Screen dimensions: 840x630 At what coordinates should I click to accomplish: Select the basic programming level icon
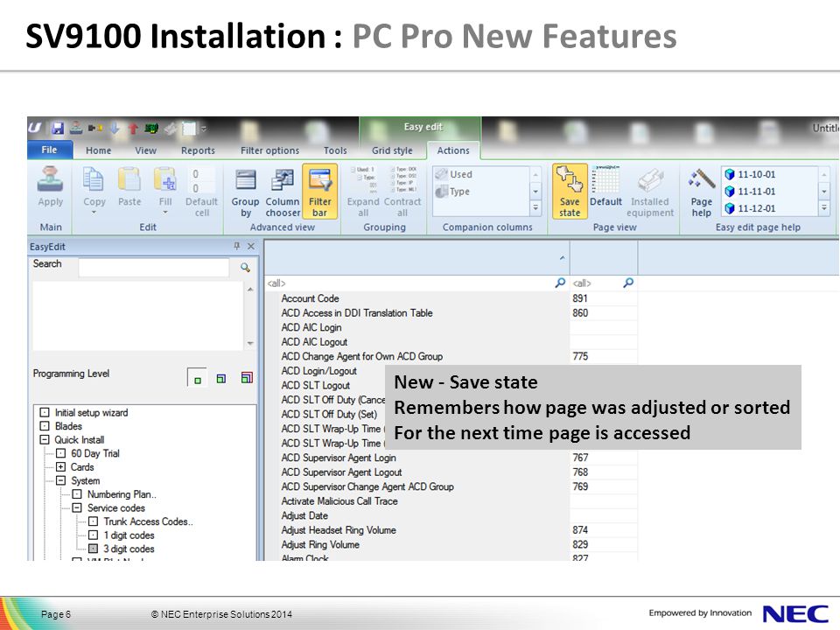[197, 378]
